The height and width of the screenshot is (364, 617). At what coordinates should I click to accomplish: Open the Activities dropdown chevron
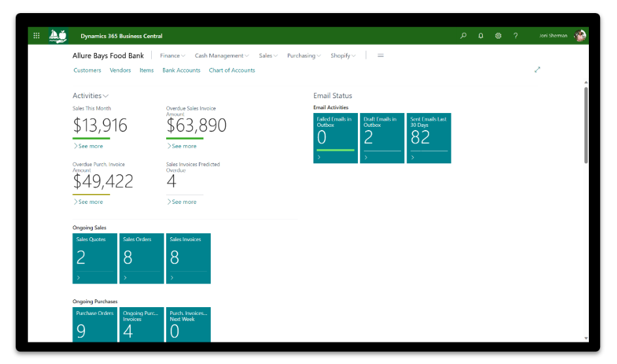105,96
